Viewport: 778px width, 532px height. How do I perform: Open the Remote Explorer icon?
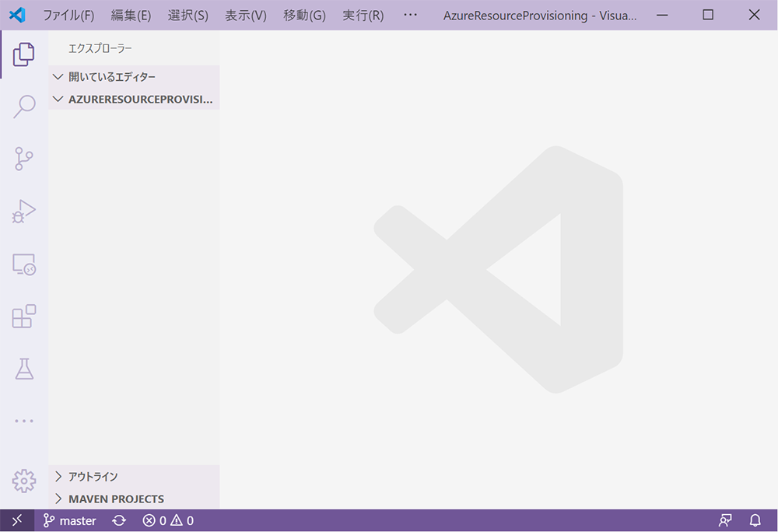point(24,264)
